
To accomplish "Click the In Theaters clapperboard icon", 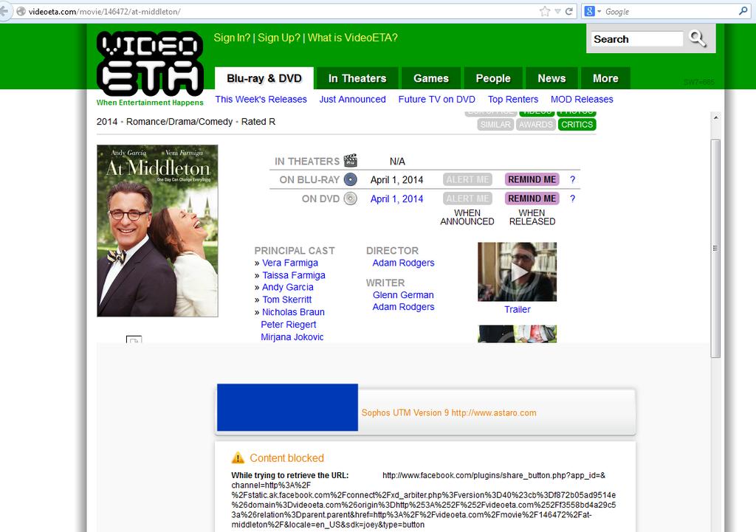I will [351, 160].
